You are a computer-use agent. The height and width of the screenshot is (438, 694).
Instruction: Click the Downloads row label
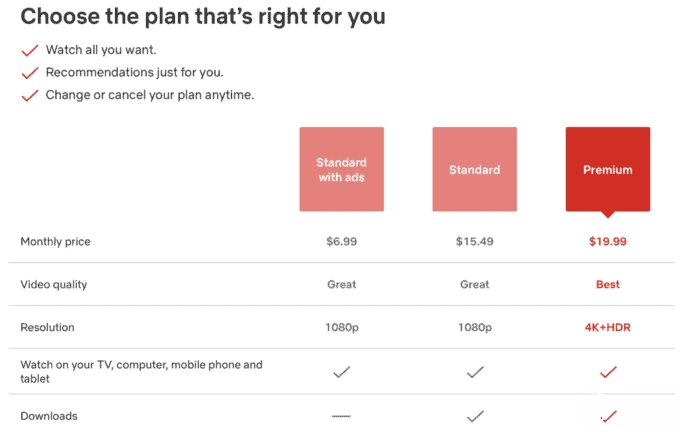(x=49, y=415)
